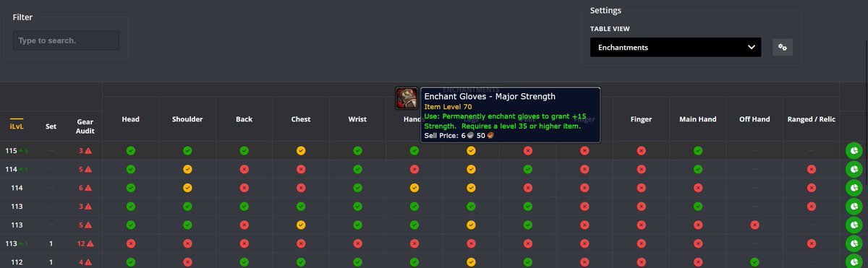The width and height of the screenshot is (868, 268).
Task: Click the red Head cross in the Gear Audit 12 row
Action: tap(131, 243)
